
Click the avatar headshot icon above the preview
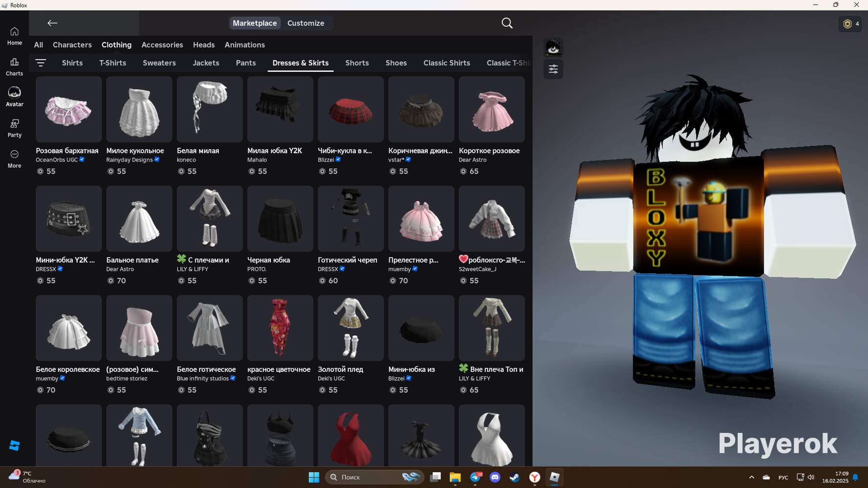pyautogui.click(x=553, y=47)
